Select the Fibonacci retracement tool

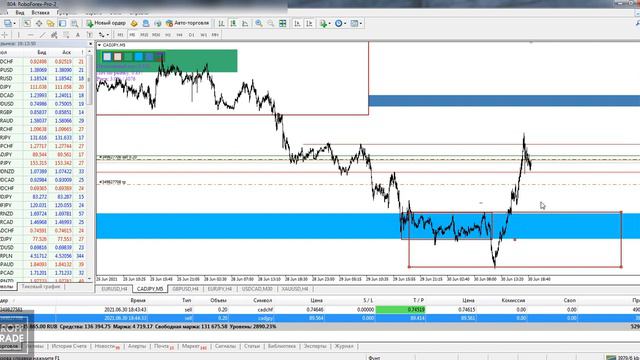(66, 35)
